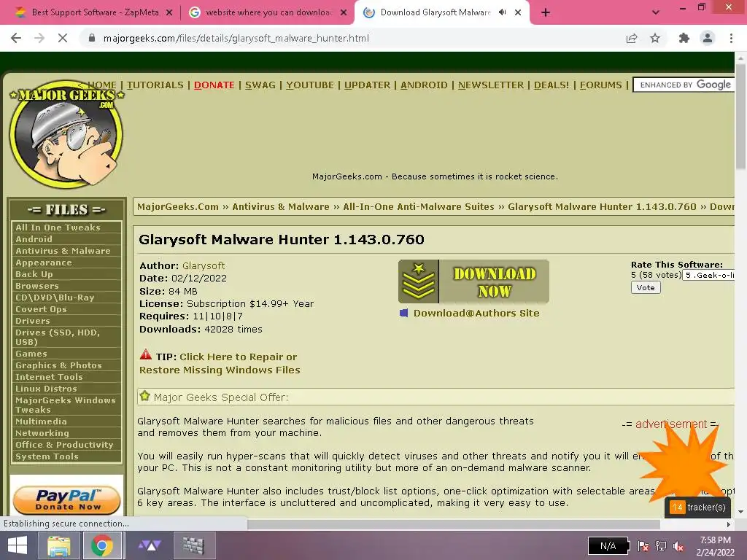Open ANDROID in the top menu
Viewport: 747px width, 560px height.
424,85
